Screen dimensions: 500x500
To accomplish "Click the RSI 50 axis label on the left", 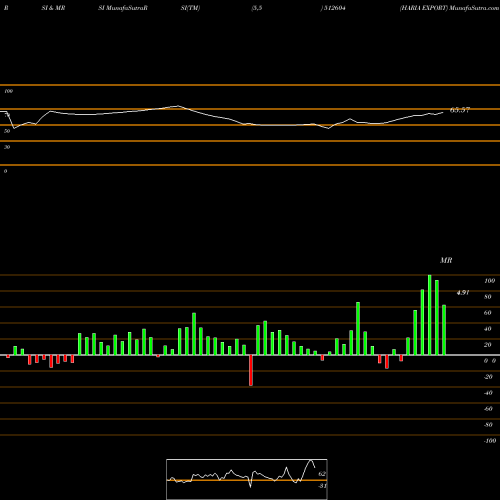I will (x=7, y=131).
